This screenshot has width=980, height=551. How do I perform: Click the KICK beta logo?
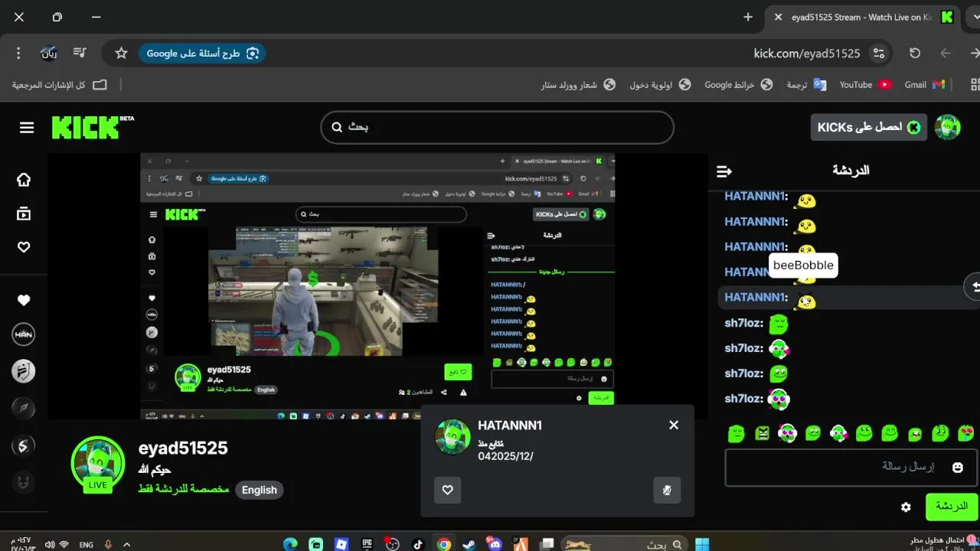click(x=93, y=127)
